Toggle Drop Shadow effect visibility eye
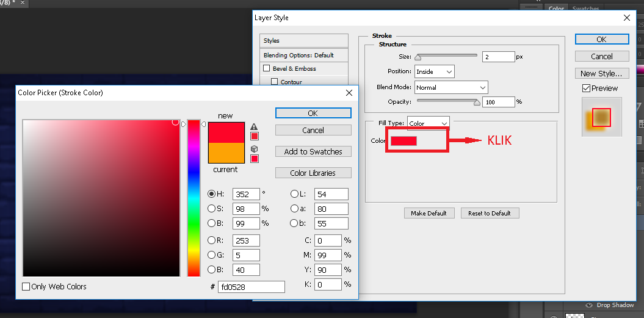Image resolution: width=644 pixels, height=318 pixels. (x=590, y=305)
